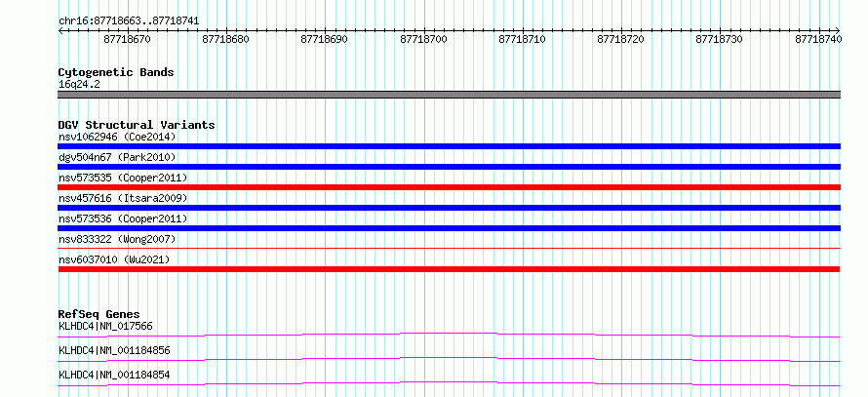Screen dimensions: 868x397
Task: Click the KLHDC4|NM_001184856 transcript label
Action: (114, 350)
